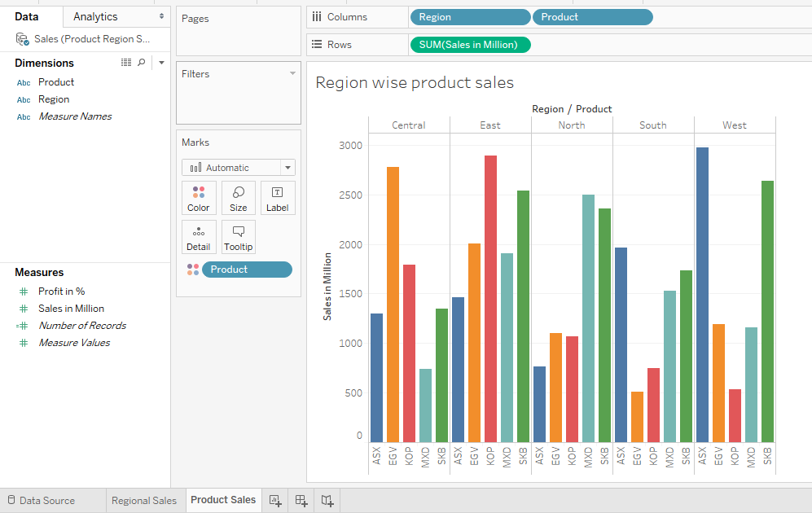Create a new story with tab icon

point(327,501)
